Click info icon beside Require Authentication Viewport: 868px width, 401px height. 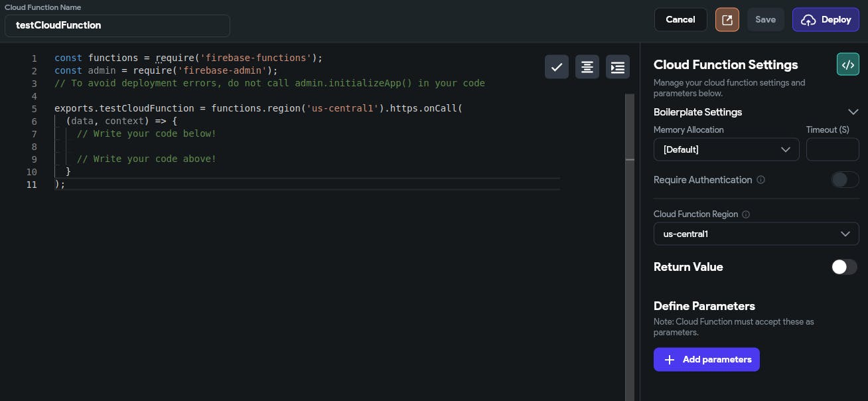click(761, 180)
